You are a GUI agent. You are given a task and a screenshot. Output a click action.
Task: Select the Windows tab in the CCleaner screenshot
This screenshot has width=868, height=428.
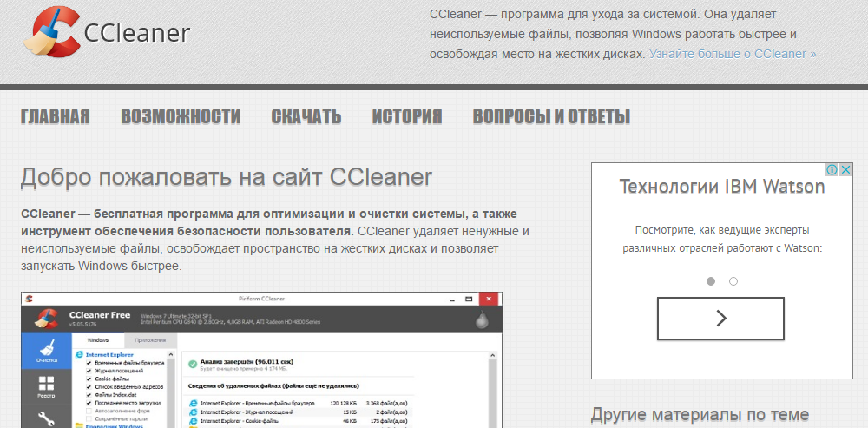click(x=98, y=340)
